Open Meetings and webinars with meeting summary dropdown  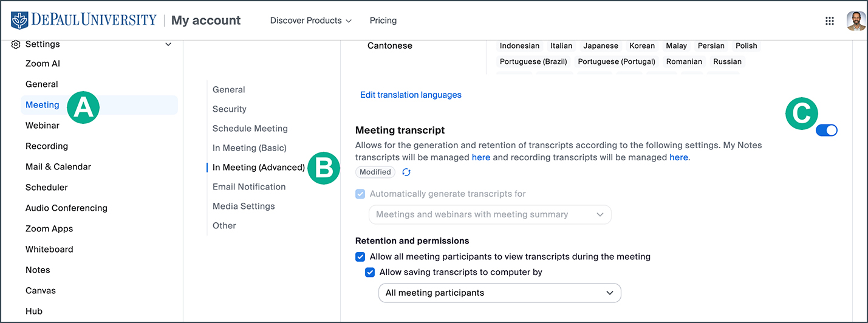pos(490,214)
